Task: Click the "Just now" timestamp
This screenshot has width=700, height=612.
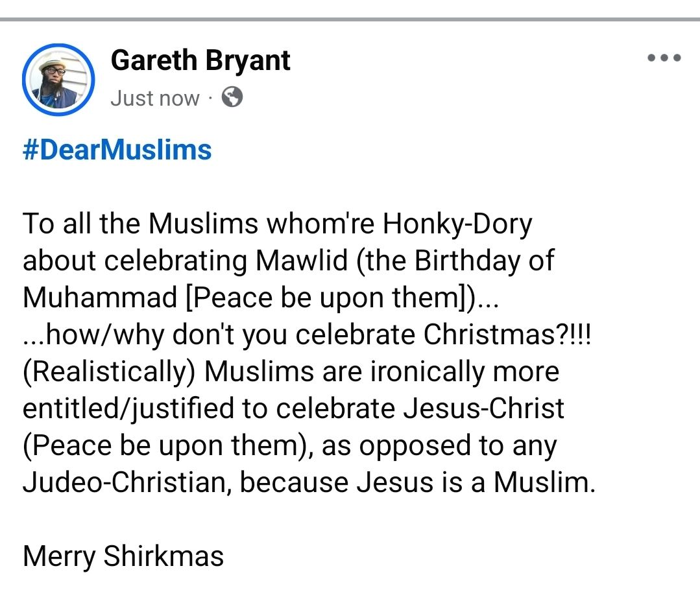Action: (154, 99)
